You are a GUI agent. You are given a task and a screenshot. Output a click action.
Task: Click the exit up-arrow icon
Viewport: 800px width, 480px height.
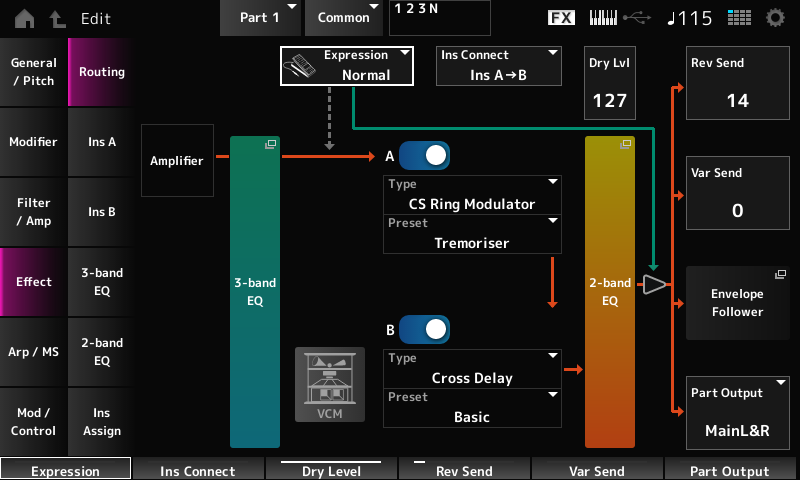click(x=56, y=18)
